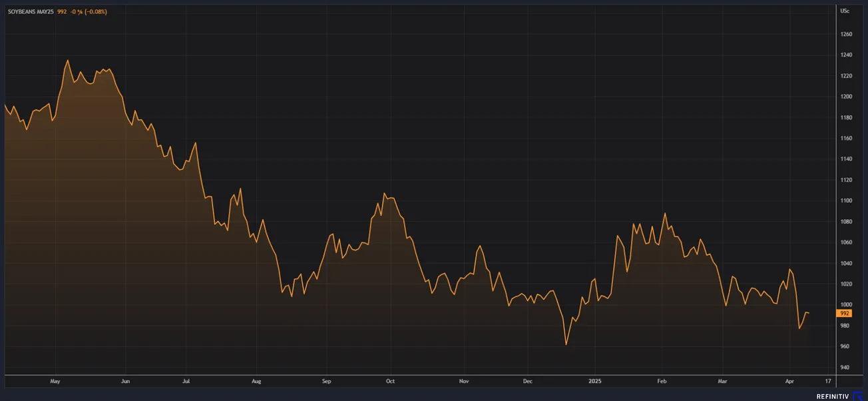
Task: Click the 940 level on the price axis
Action: [845, 367]
